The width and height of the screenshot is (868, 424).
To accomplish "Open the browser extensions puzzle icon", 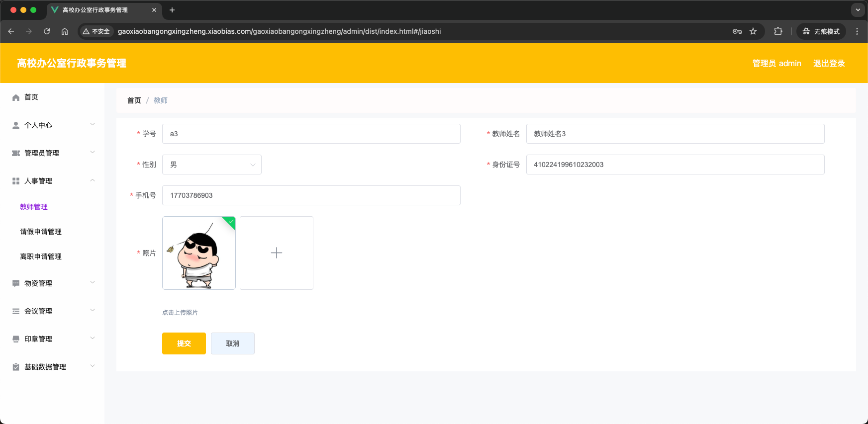I will tap(778, 31).
